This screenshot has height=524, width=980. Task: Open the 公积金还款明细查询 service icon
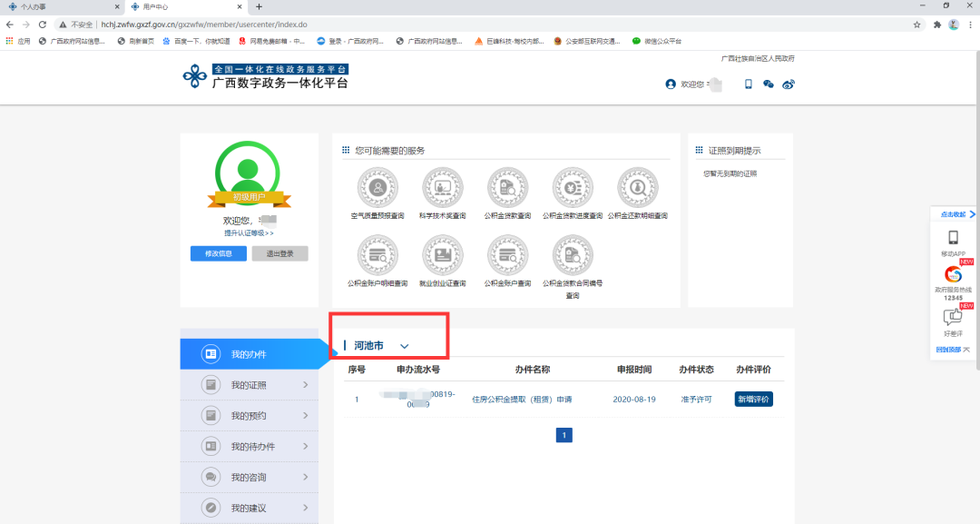click(x=638, y=188)
